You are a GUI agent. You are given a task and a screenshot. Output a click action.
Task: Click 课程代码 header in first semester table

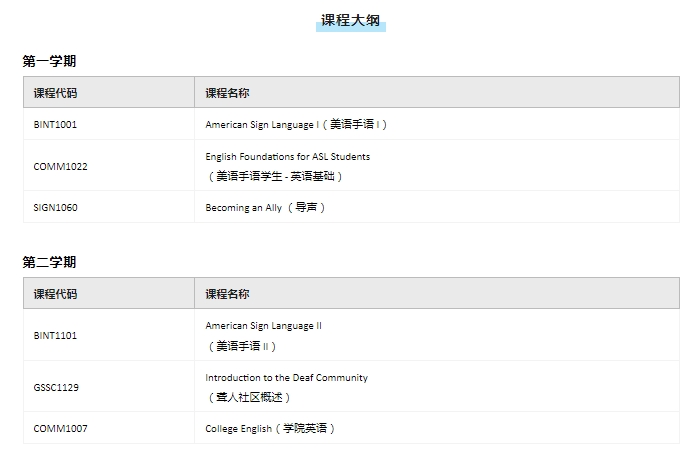[x=55, y=93]
